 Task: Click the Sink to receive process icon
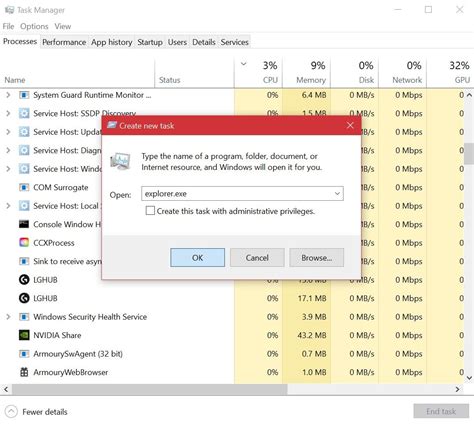pos(24,261)
